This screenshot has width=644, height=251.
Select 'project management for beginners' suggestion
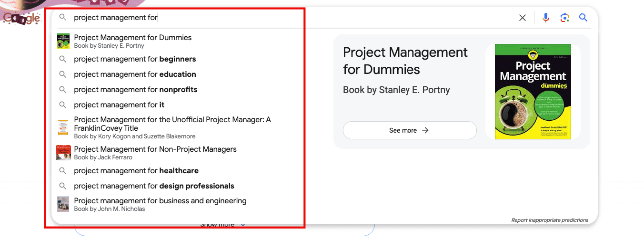pyautogui.click(x=135, y=59)
